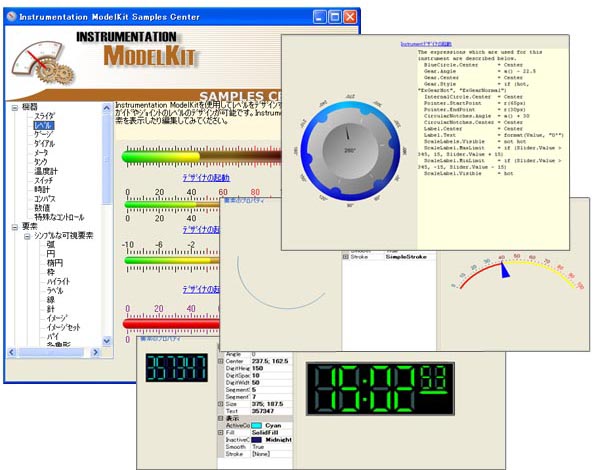Click the Midnight InactiveColor swatch
Image resolution: width=600 pixels, height=470 pixels.
pyautogui.click(x=256, y=440)
